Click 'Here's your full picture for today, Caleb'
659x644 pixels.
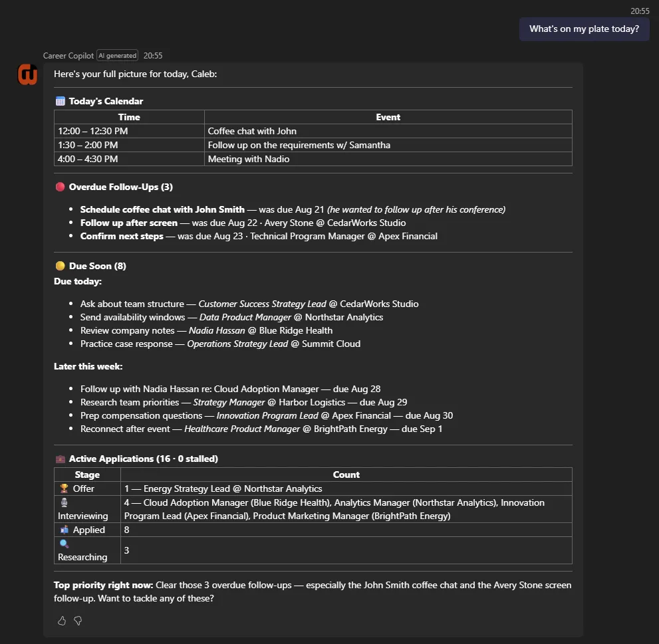coord(136,74)
